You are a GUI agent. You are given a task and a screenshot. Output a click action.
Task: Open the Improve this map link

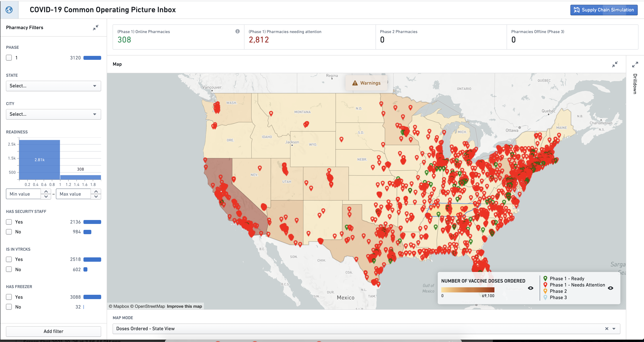[184, 306]
